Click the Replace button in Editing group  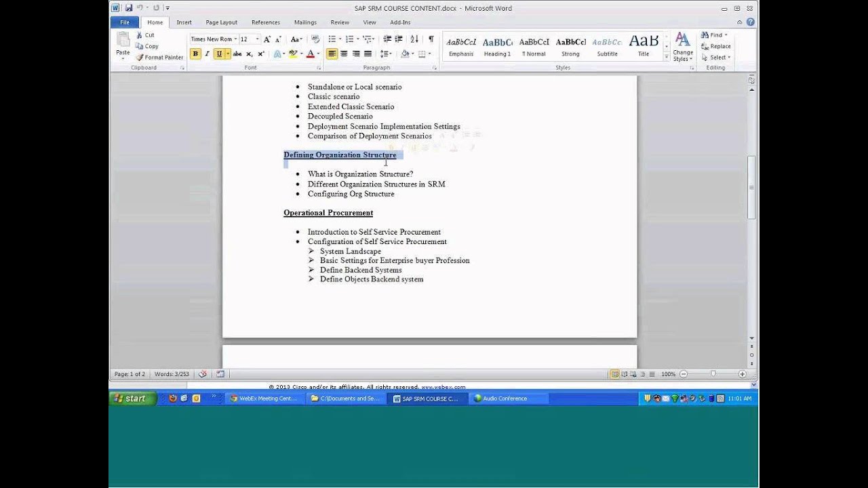tap(716, 46)
